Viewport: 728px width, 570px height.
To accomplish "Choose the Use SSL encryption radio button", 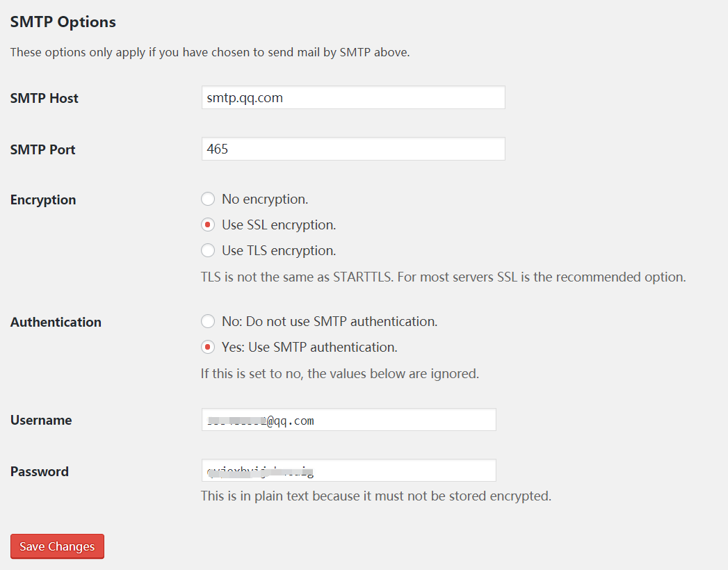I will tap(207, 225).
